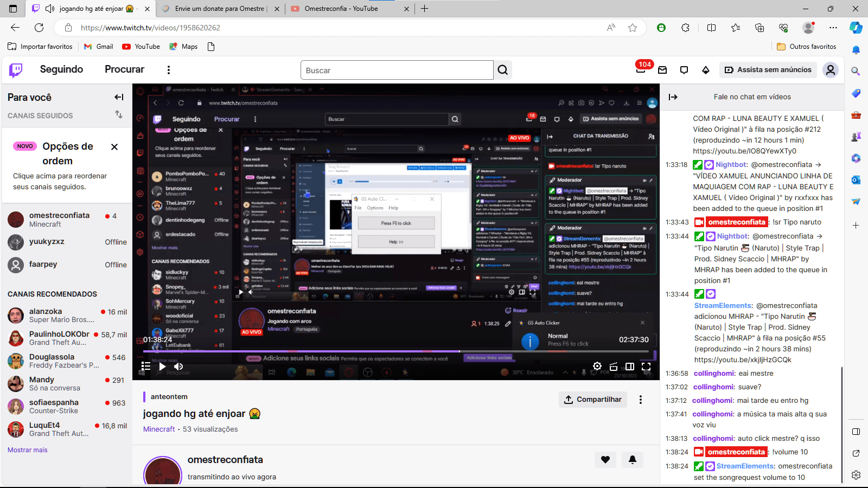Open faarpey channel in sidebar
The image size is (868, 488).
click(x=67, y=265)
